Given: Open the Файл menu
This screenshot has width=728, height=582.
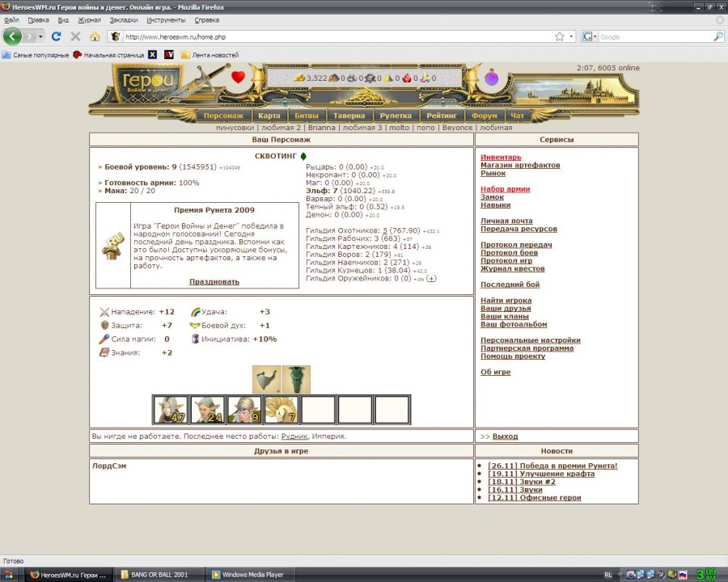Looking at the screenshot, I should (x=11, y=20).
